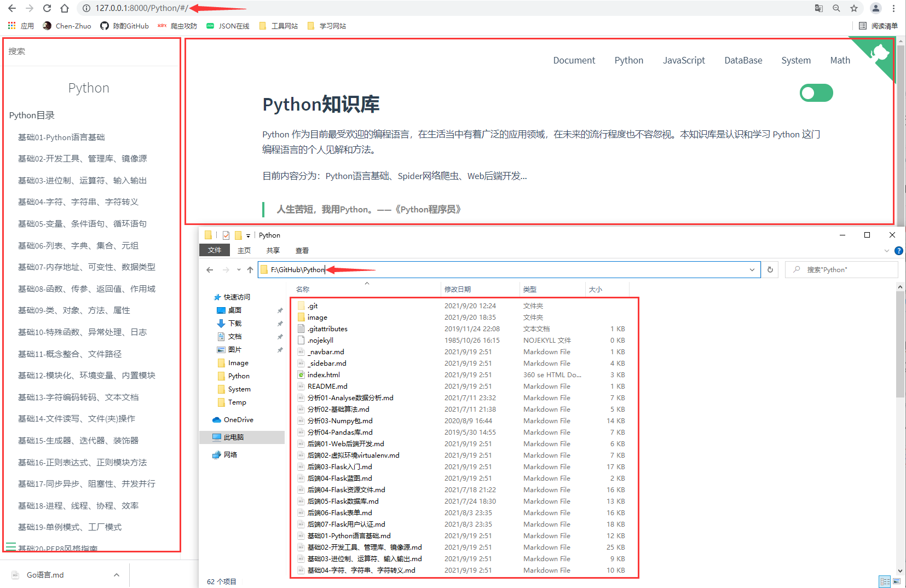Click the 阅读清单 reading list icon
Image resolution: width=906 pixels, height=588 pixels.
click(863, 26)
